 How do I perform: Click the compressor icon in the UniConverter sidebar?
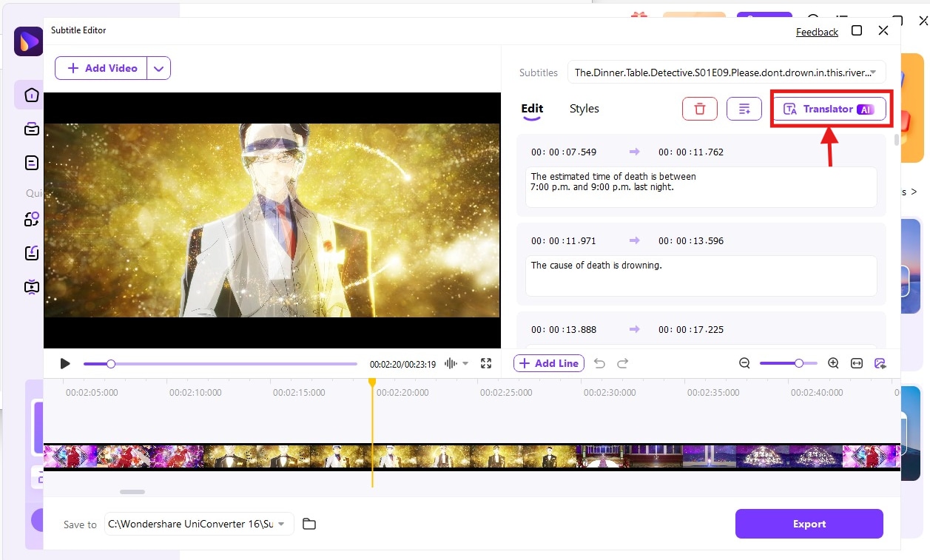coord(31,253)
